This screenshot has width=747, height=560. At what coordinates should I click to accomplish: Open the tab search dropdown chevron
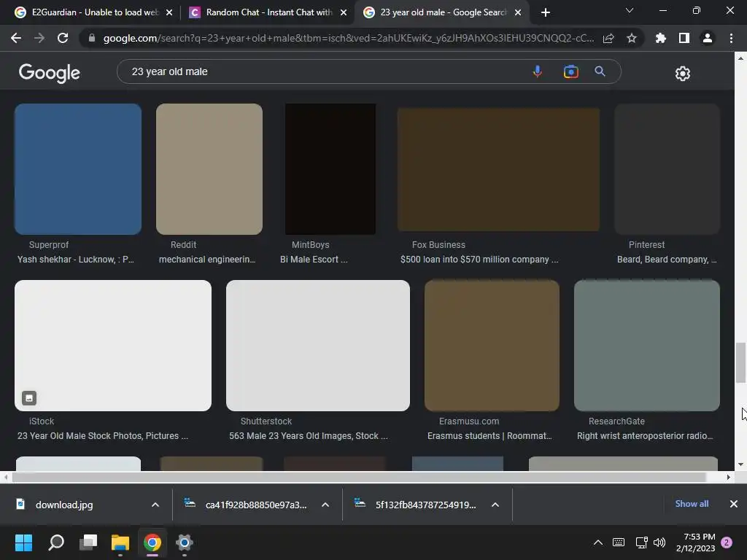[630, 10]
